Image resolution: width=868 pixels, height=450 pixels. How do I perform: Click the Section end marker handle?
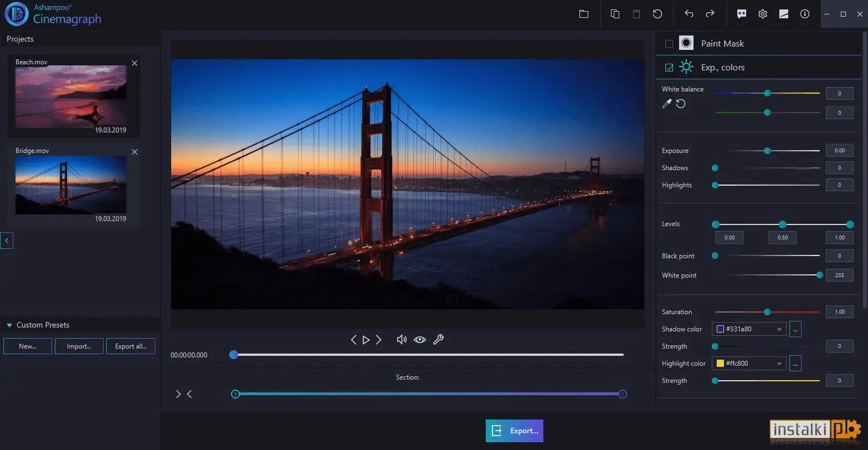coord(623,394)
